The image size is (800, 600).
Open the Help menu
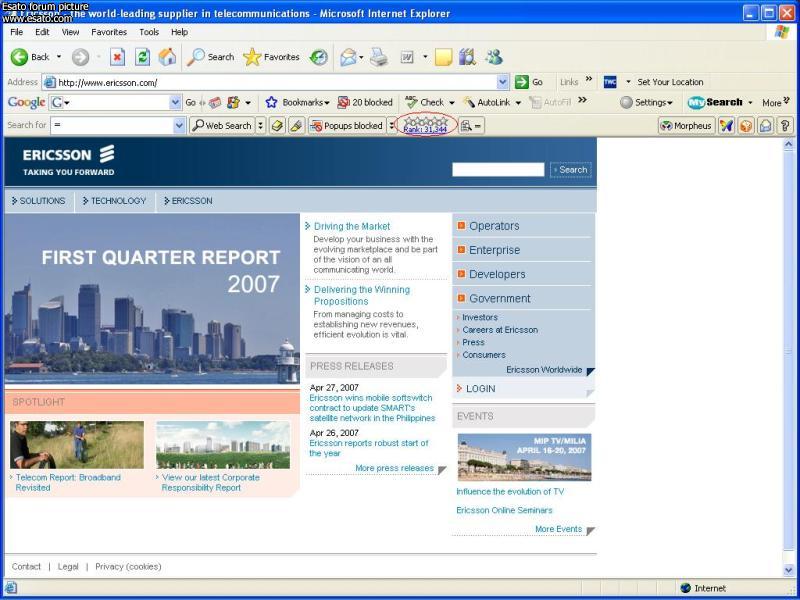coord(179,32)
